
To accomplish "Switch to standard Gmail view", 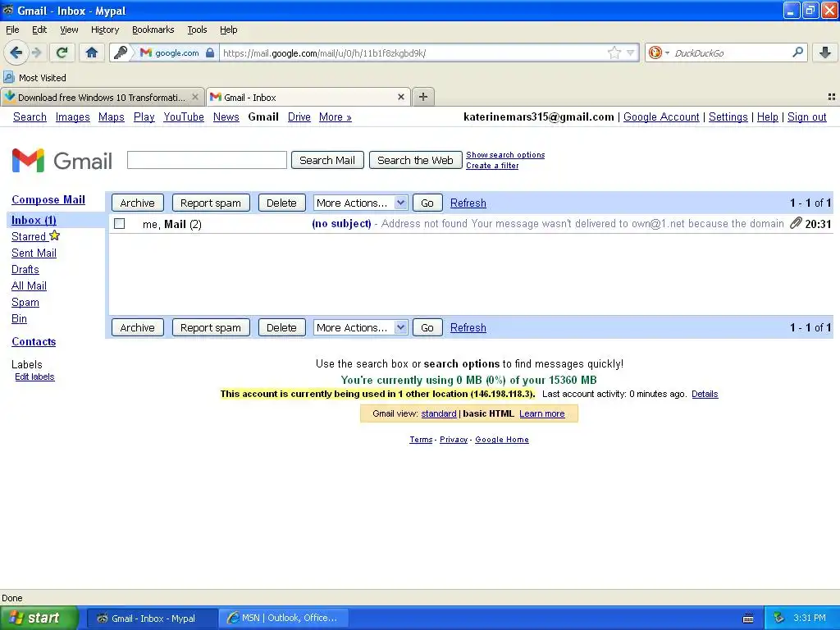I will [439, 413].
